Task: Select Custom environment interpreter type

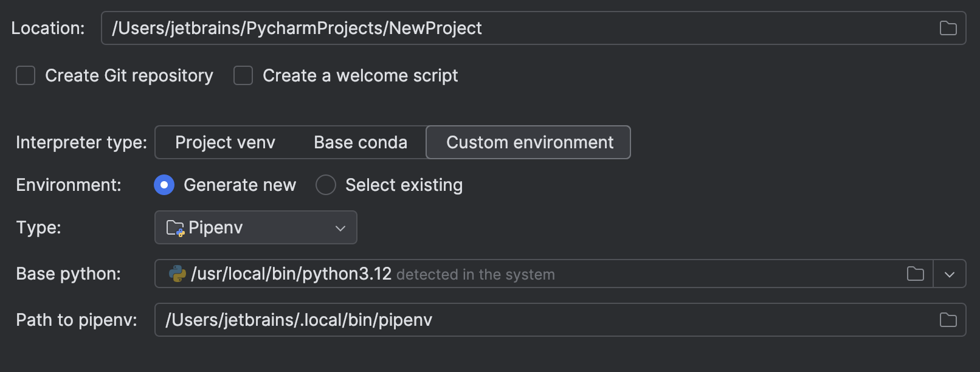Action: point(529,142)
